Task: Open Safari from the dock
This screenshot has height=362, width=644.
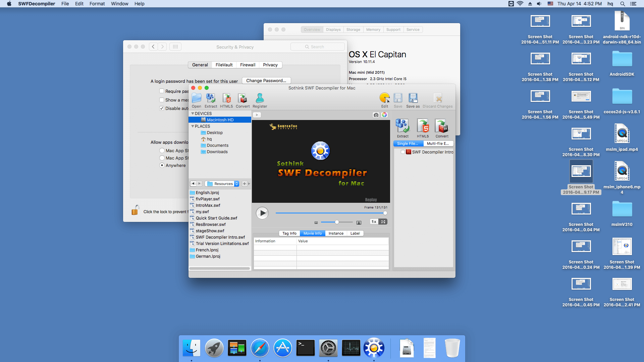Action: coord(260,348)
